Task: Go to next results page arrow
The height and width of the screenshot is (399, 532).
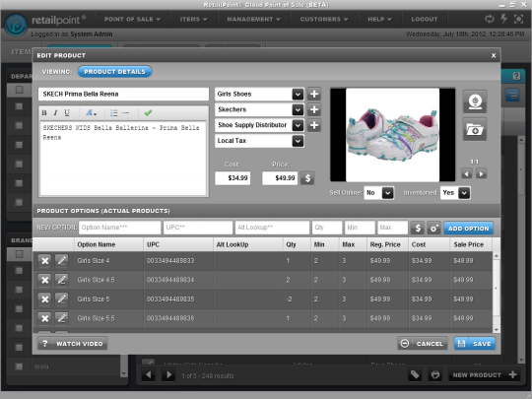Action: [168, 375]
